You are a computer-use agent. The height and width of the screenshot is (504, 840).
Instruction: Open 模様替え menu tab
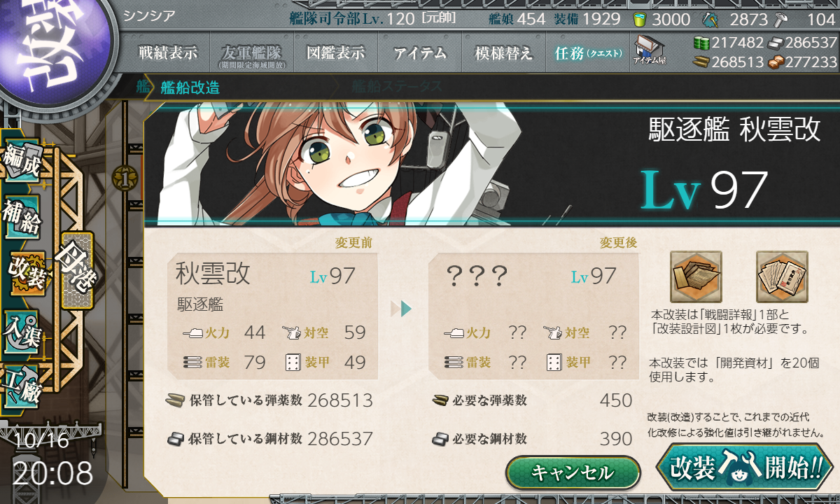point(504,53)
